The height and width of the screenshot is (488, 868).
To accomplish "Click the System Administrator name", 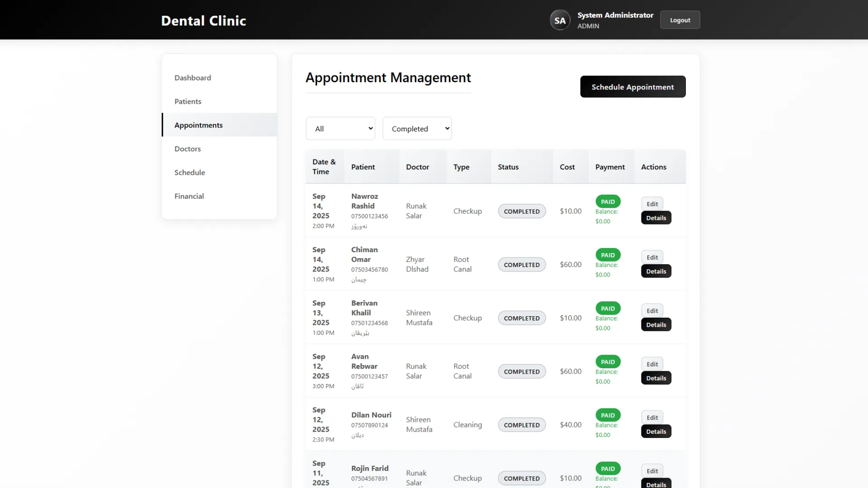I will 615,15.
